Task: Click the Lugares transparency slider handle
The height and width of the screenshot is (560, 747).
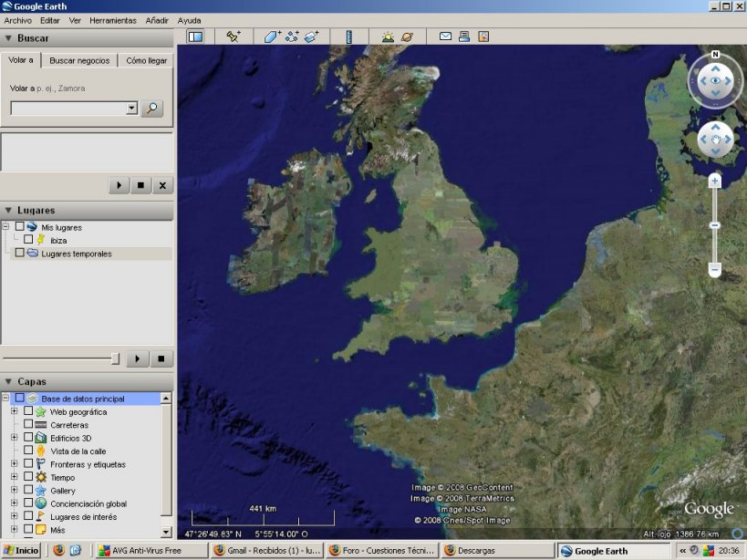Action: [115, 358]
